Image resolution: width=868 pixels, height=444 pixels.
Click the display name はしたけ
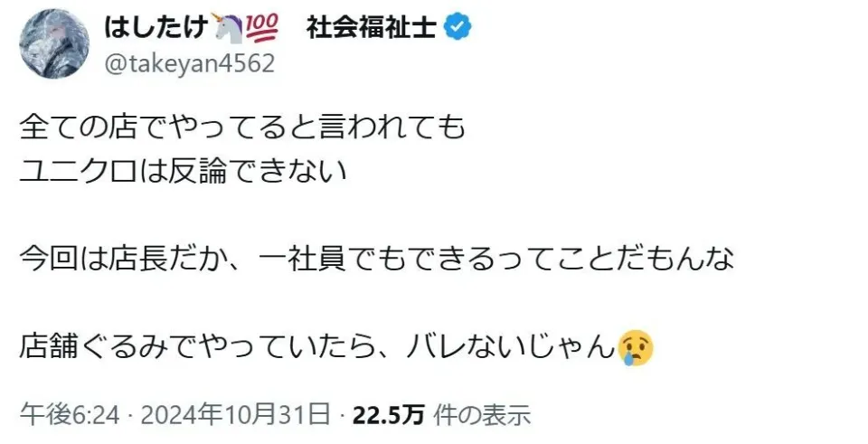coord(156,26)
